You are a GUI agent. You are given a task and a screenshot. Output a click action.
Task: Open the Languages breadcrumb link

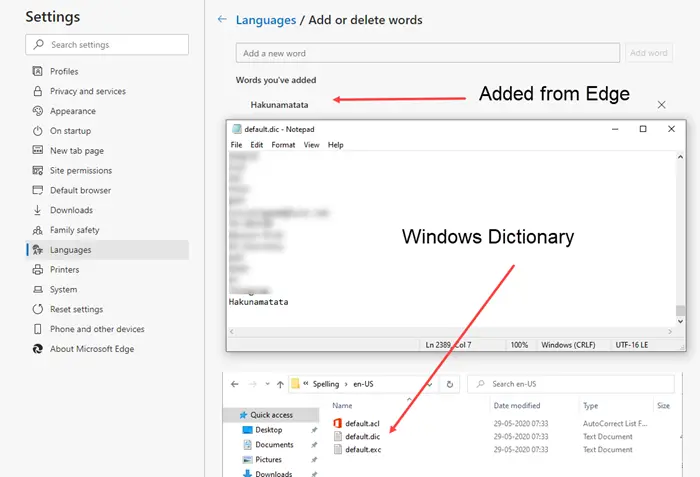point(266,20)
